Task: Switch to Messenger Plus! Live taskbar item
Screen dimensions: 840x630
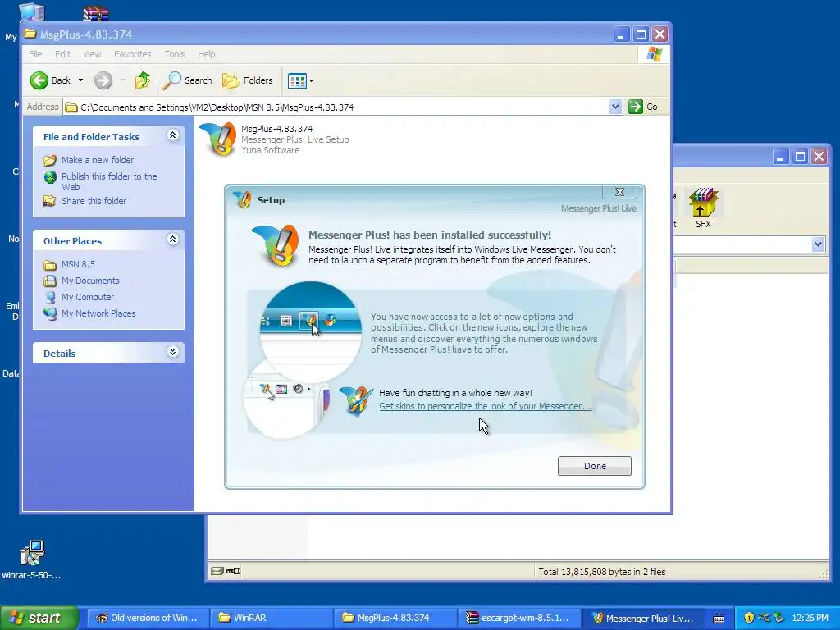Action: [641, 618]
